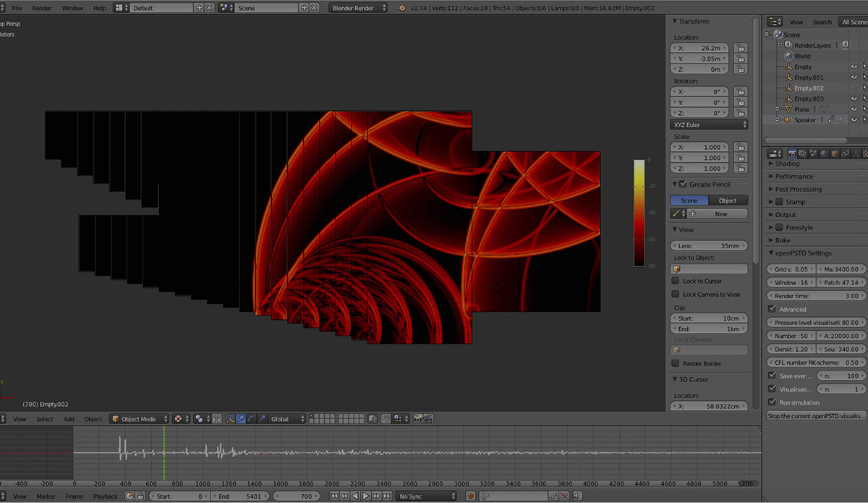
Task: Enable Render Border checkbox
Action: [x=676, y=363]
